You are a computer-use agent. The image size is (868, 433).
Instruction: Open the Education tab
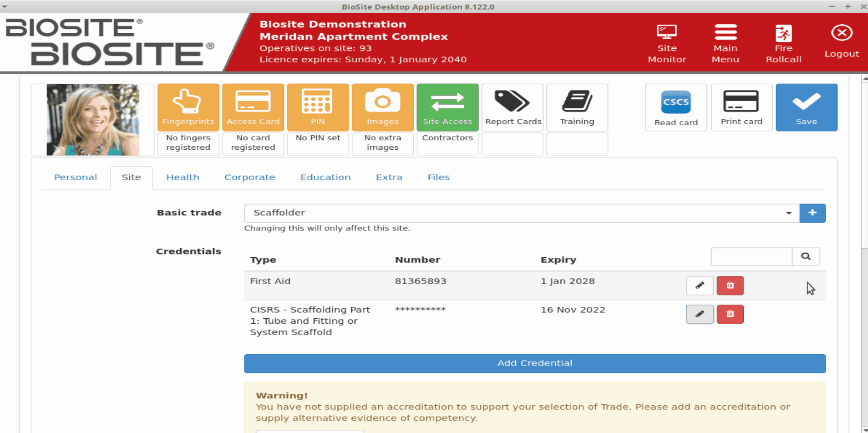[x=325, y=178]
